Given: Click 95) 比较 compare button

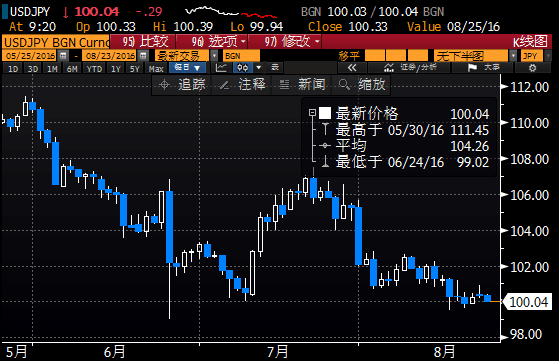Looking at the screenshot, I should pyautogui.click(x=143, y=42).
